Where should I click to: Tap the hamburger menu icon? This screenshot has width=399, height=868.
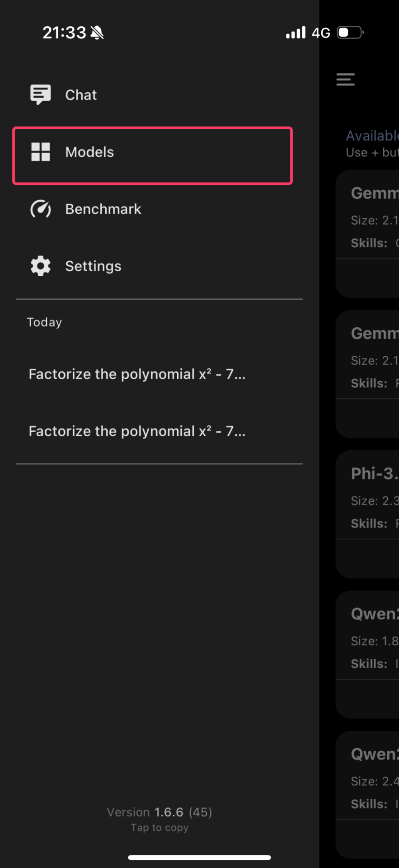coord(345,80)
